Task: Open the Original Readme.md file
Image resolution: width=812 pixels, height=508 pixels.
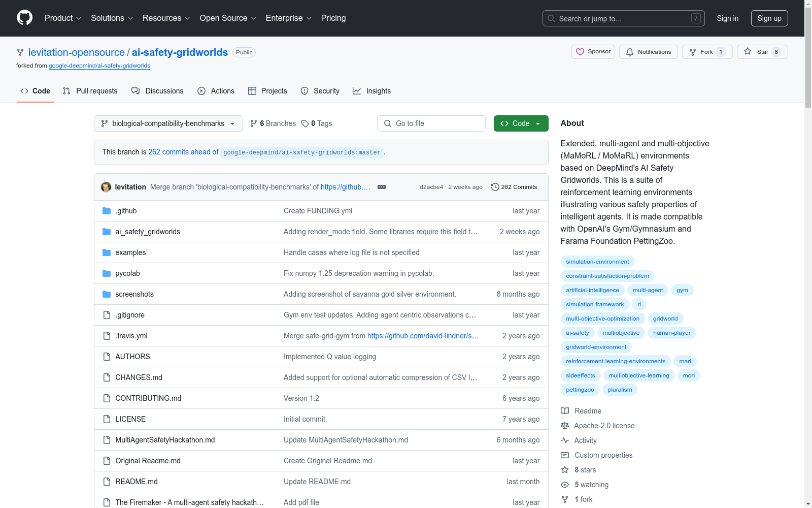Action: (148, 461)
